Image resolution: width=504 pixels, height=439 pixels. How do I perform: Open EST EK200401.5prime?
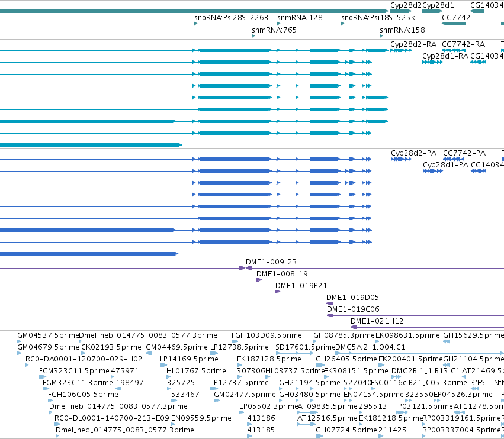tap(410, 359)
